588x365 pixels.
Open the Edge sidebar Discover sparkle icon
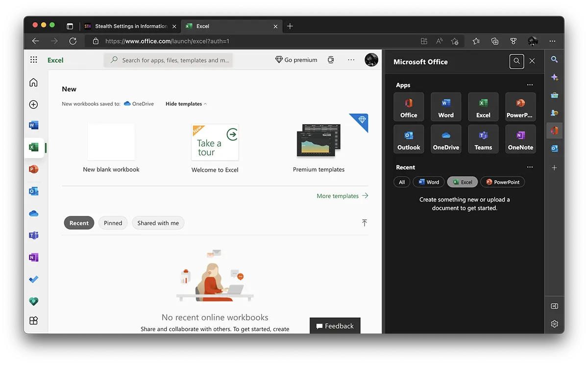pos(554,78)
